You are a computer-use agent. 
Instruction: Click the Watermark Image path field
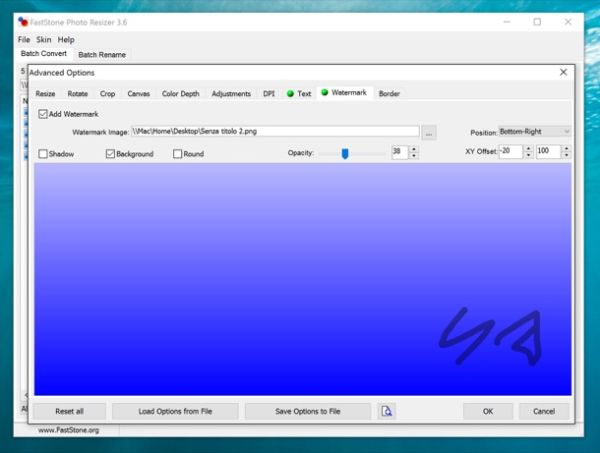pyautogui.click(x=275, y=131)
